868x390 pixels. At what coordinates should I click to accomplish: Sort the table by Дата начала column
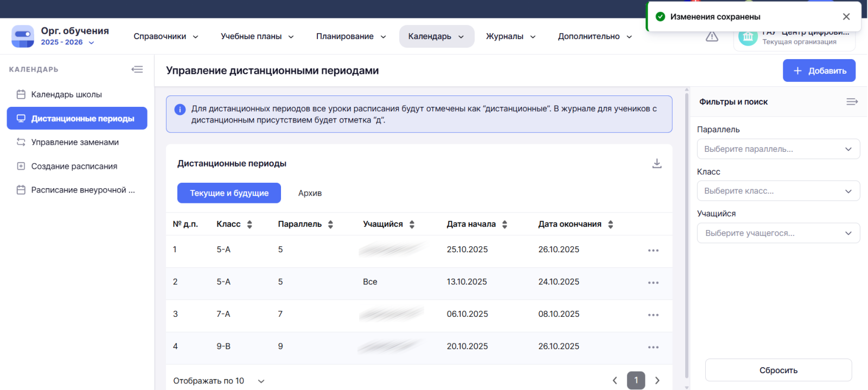pyautogui.click(x=505, y=225)
